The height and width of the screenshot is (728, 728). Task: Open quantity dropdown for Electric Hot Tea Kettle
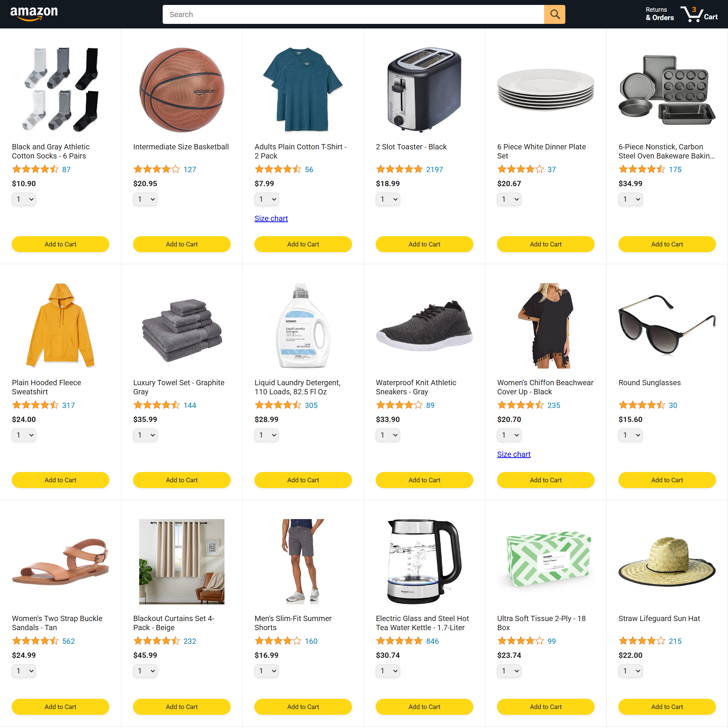[x=388, y=671]
